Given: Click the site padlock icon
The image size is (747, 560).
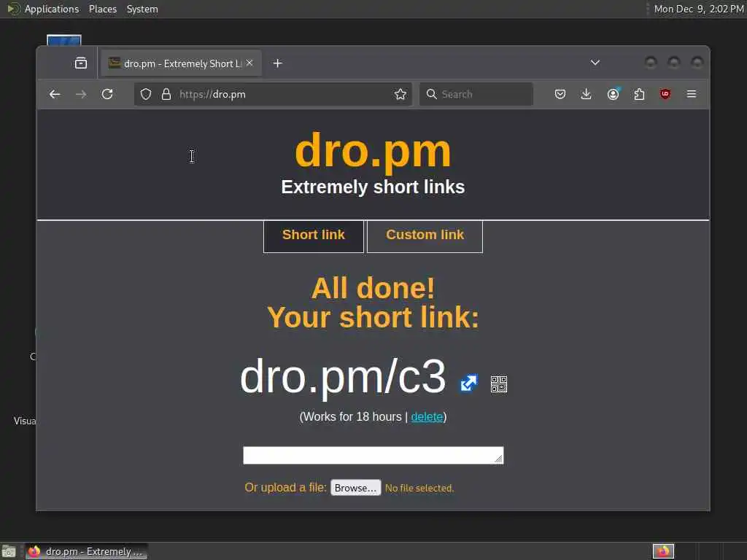Looking at the screenshot, I should click(166, 94).
